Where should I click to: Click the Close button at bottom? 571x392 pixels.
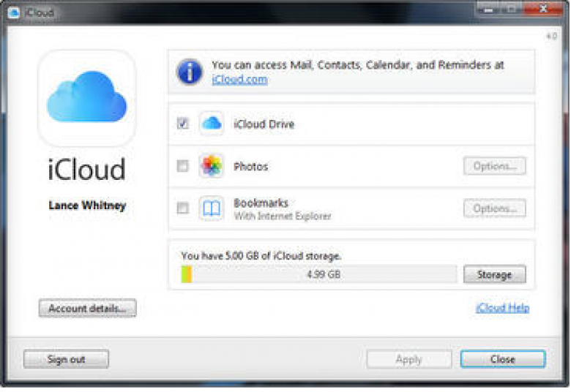(502, 359)
